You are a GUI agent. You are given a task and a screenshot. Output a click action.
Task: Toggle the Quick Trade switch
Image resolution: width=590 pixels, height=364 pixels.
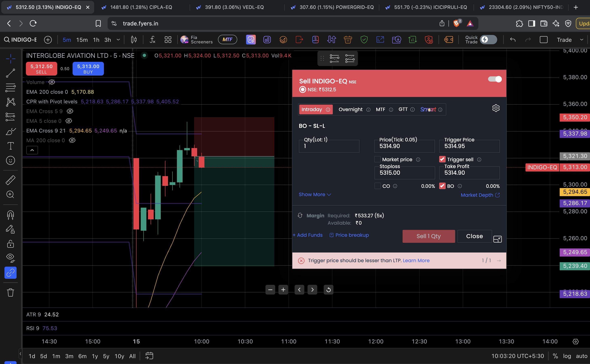[x=488, y=39]
